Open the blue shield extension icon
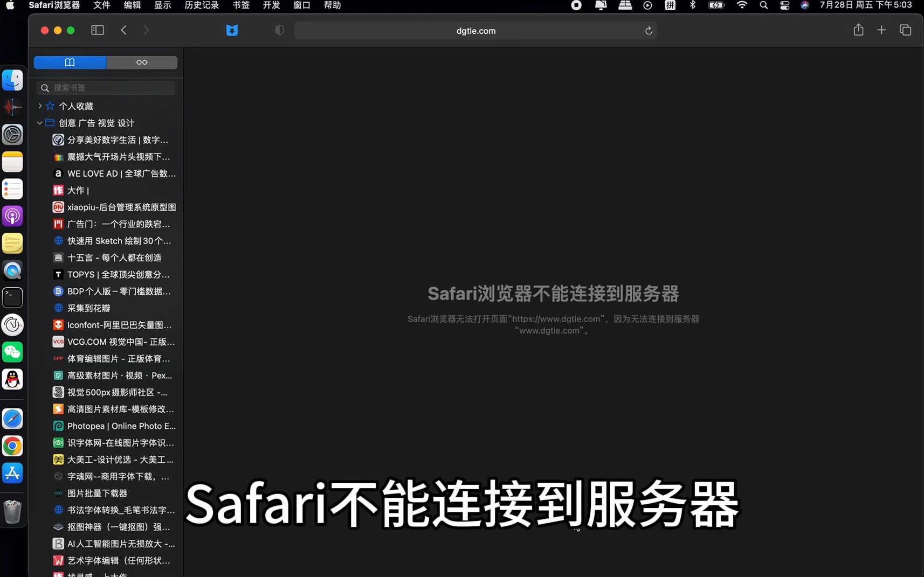Image resolution: width=924 pixels, height=577 pixels. [x=232, y=30]
